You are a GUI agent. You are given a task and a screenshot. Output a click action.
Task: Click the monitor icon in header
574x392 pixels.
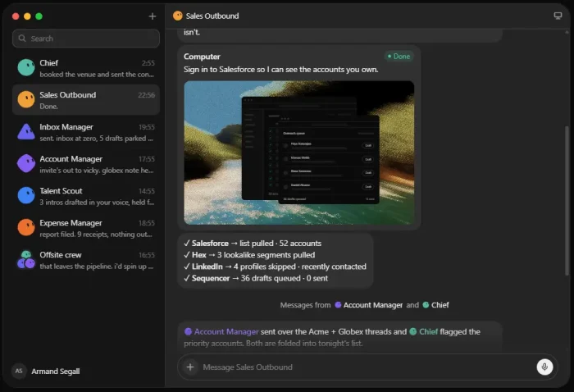click(x=558, y=16)
